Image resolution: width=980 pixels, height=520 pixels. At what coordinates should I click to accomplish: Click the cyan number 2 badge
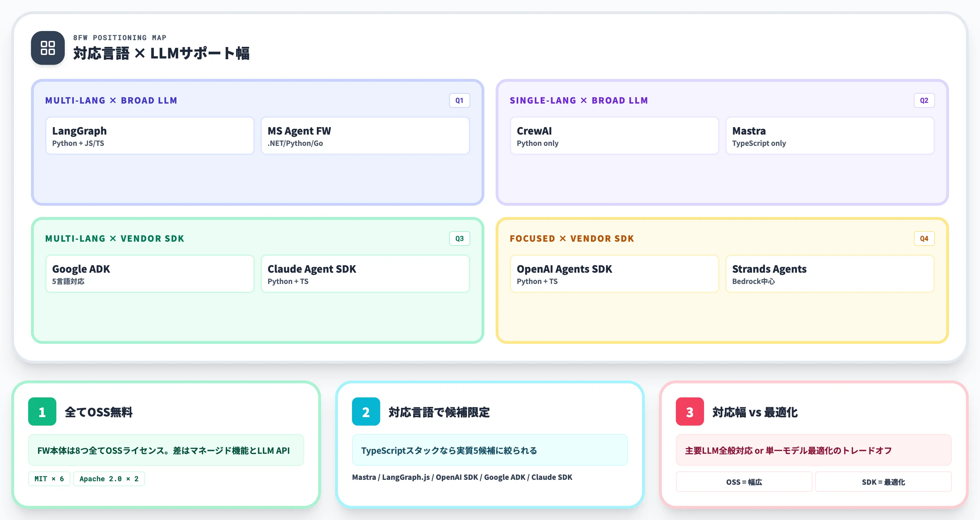(x=366, y=411)
